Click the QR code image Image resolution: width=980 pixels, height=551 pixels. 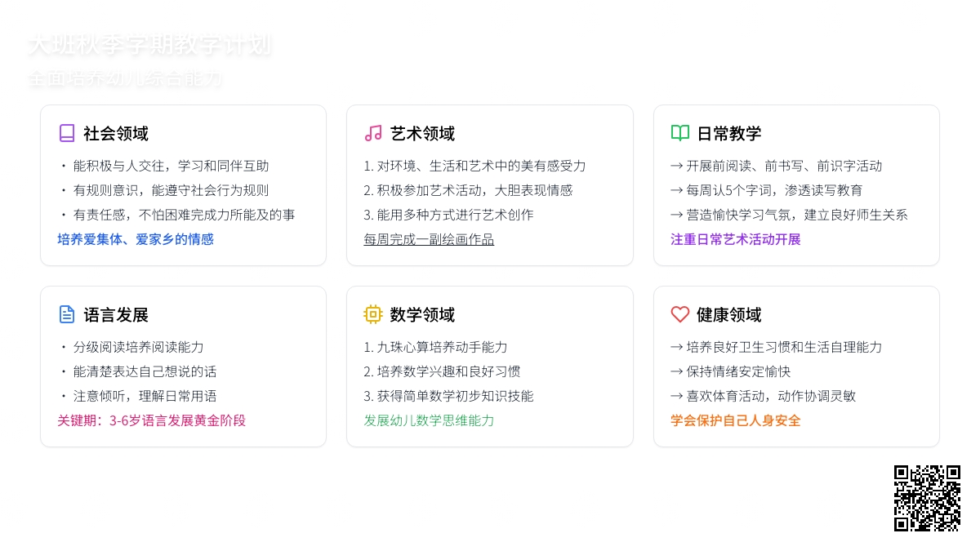coord(927,498)
